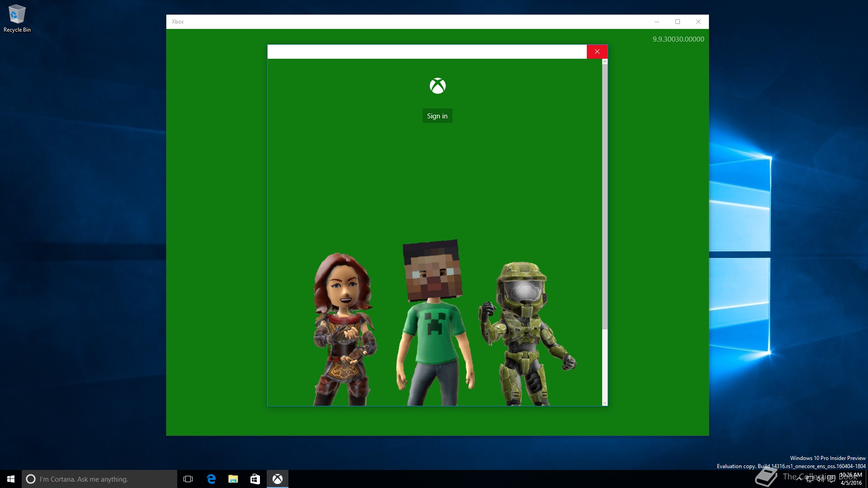Open File Explorer from the taskbar
This screenshot has height=488, width=868.
(x=233, y=479)
